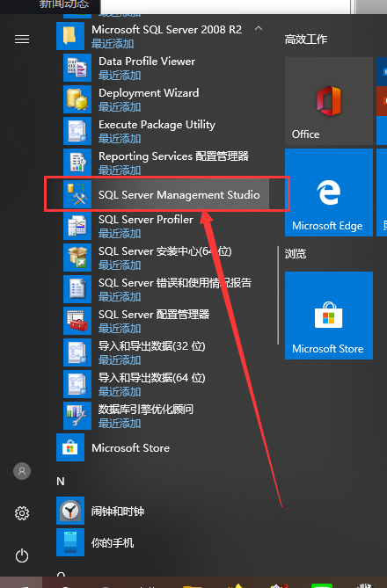Select SQL Server Profiler text label

tap(146, 219)
